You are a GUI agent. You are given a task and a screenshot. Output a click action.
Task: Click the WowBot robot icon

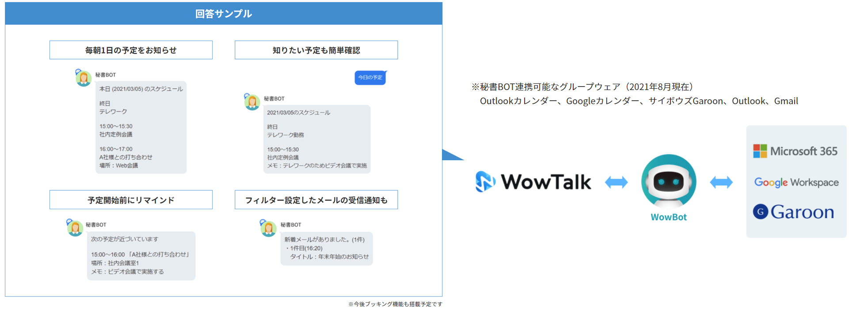(669, 181)
